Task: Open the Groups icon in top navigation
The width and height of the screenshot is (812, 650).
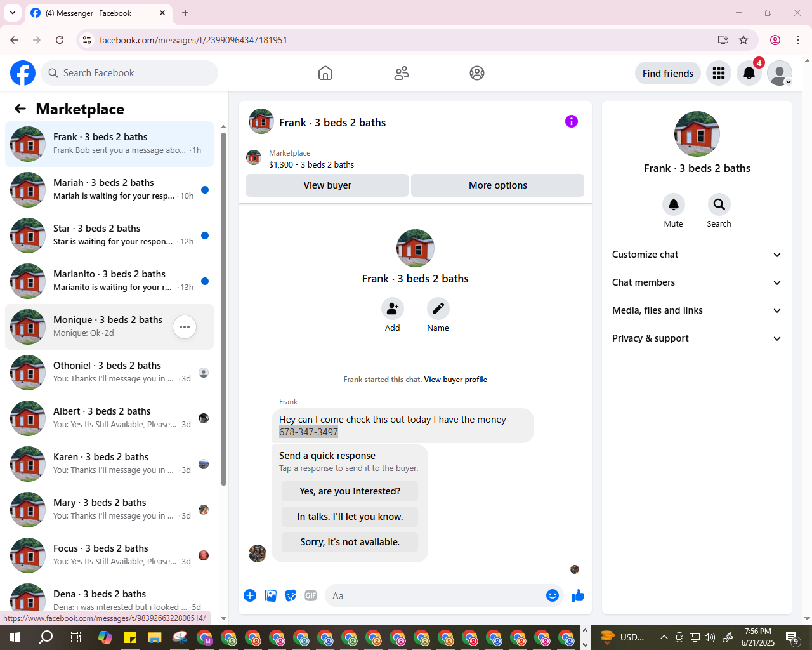Action: (477, 73)
